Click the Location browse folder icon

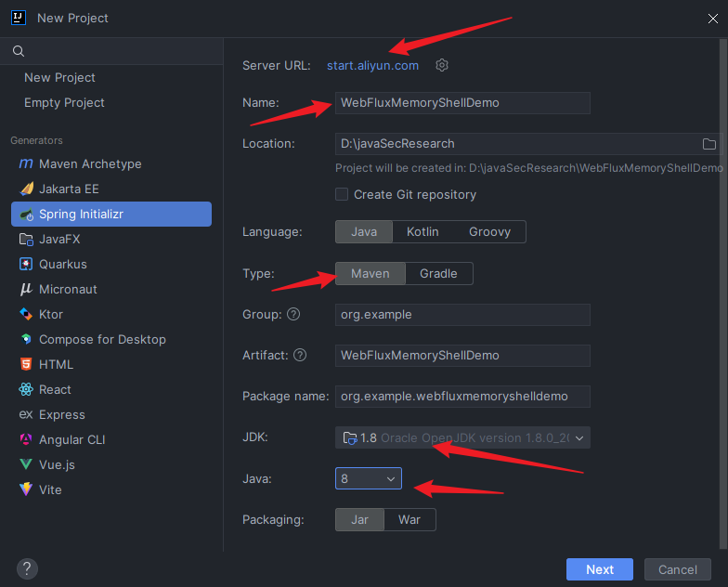pyautogui.click(x=709, y=144)
